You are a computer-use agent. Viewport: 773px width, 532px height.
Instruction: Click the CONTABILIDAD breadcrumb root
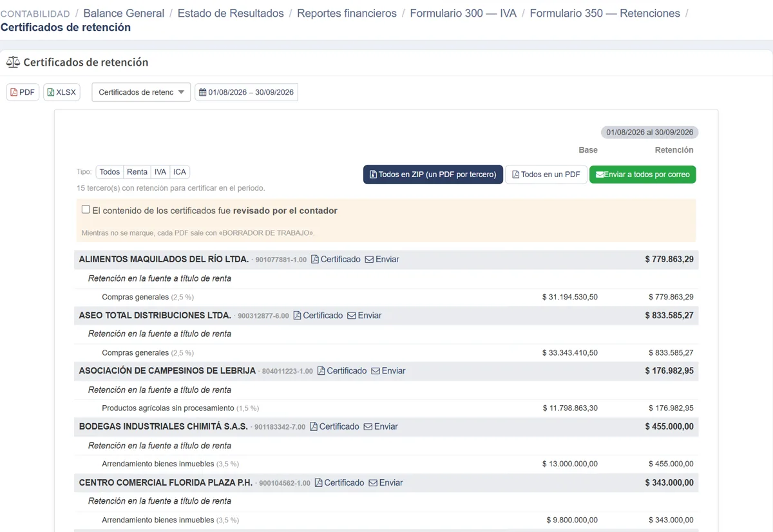pyautogui.click(x=35, y=14)
